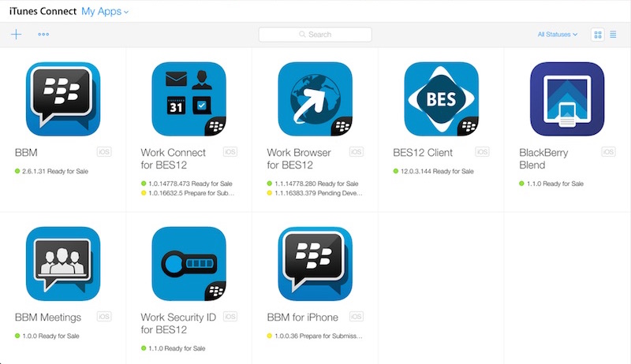This screenshot has height=364, width=631.
Task: Open Work Browser for BES12 globe icon
Action: [x=315, y=98]
